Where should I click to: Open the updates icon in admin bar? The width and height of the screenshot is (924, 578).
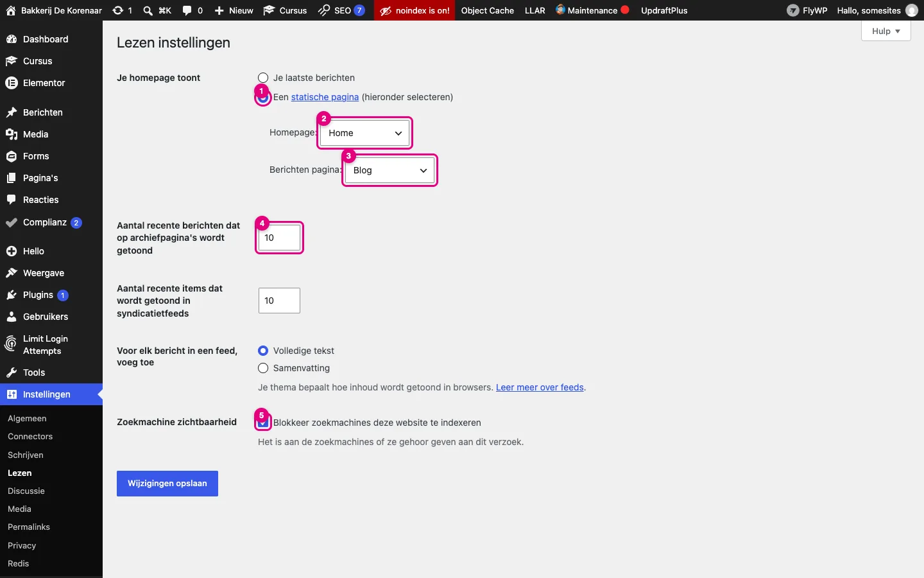click(x=117, y=10)
